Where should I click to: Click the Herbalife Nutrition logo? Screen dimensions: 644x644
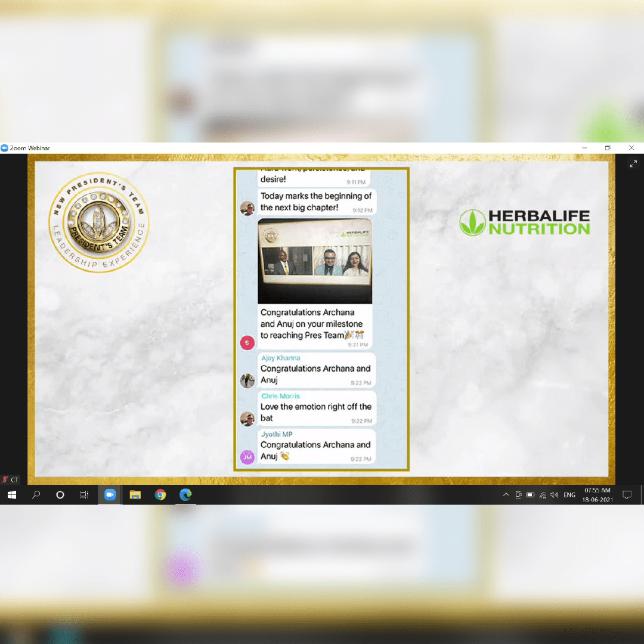525,222
